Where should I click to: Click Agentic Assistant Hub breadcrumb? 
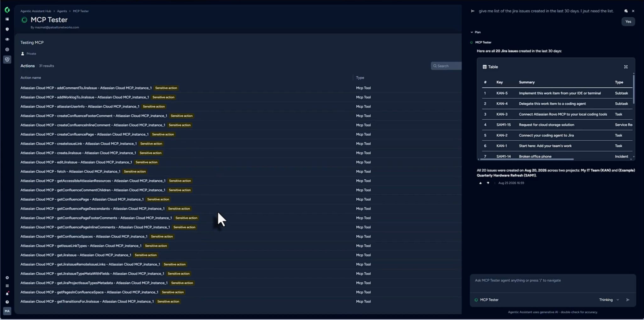(x=36, y=11)
